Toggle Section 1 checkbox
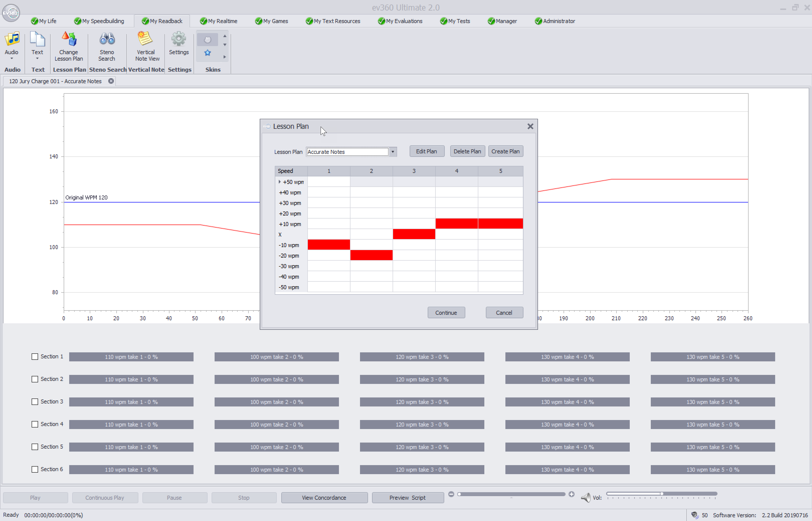 pyautogui.click(x=35, y=357)
